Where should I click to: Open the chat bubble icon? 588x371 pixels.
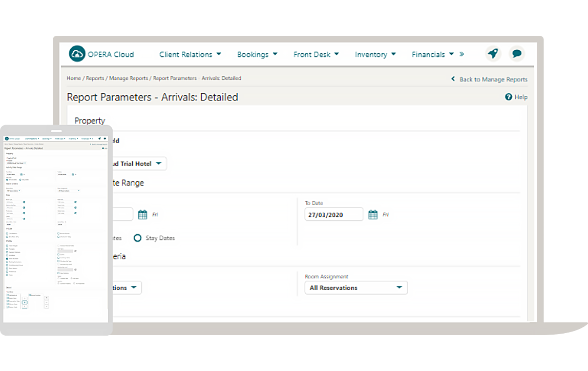[517, 53]
